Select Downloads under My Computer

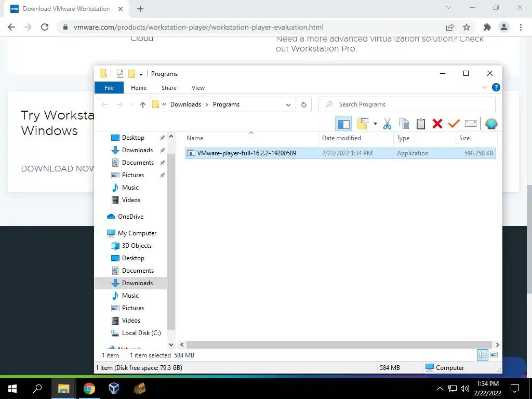click(137, 283)
